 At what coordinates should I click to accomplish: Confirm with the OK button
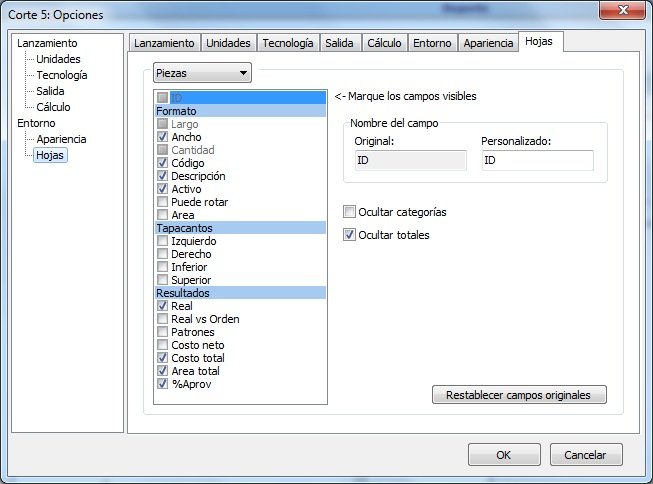click(x=504, y=454)
